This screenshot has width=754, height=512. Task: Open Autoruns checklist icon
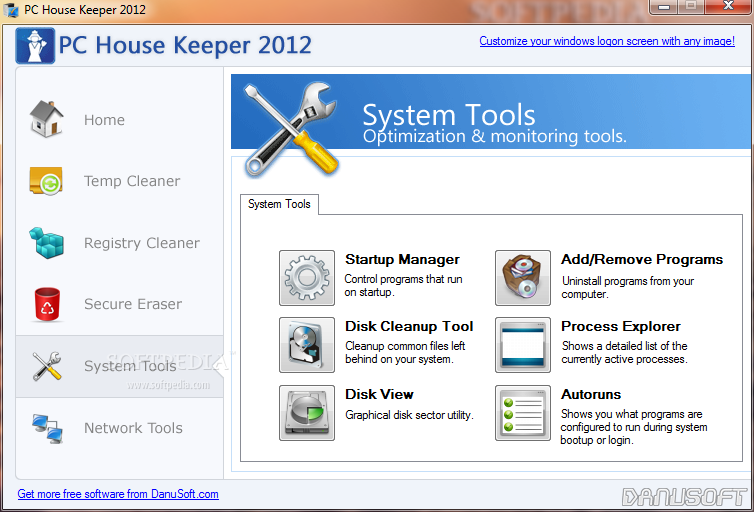tap(523, 412)
